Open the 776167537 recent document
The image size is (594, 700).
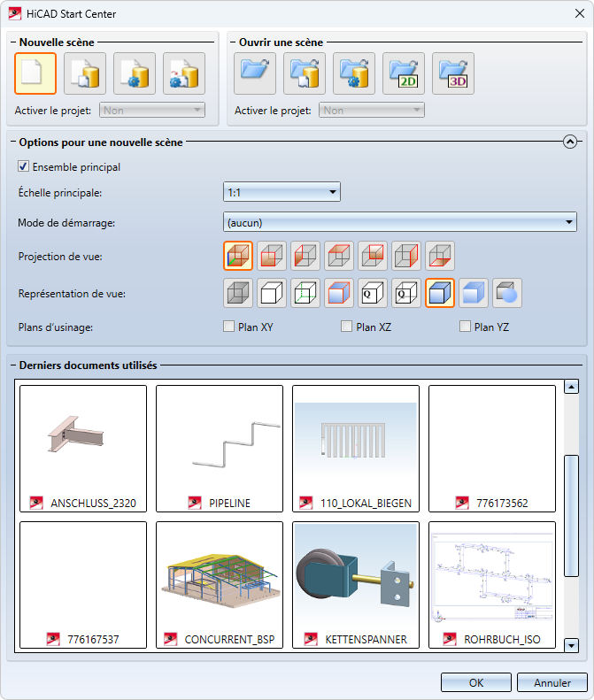click(83, 585)
